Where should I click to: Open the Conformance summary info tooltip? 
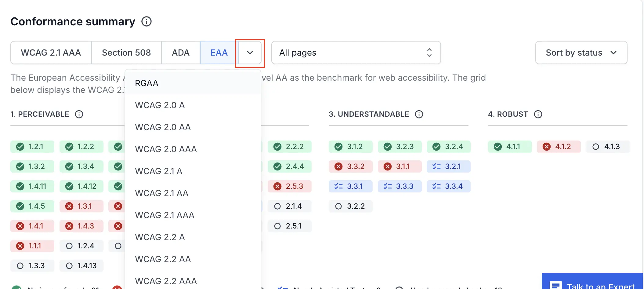click(147, 21)
